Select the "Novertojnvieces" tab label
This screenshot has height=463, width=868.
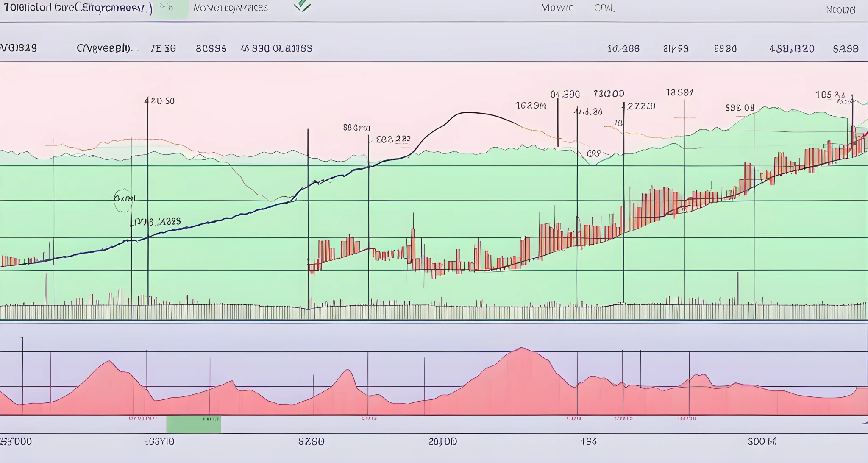point(231,8)
